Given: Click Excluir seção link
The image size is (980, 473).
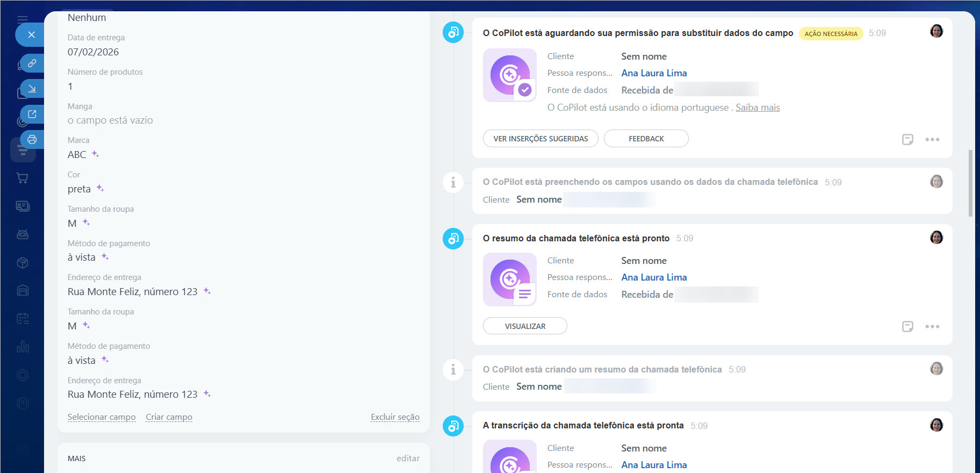Looking at the screenshot, I should point(395,417).
